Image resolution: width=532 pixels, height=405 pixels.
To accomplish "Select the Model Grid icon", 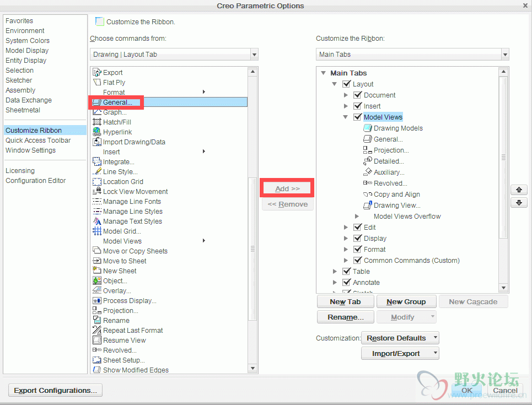I will point(97,231).
